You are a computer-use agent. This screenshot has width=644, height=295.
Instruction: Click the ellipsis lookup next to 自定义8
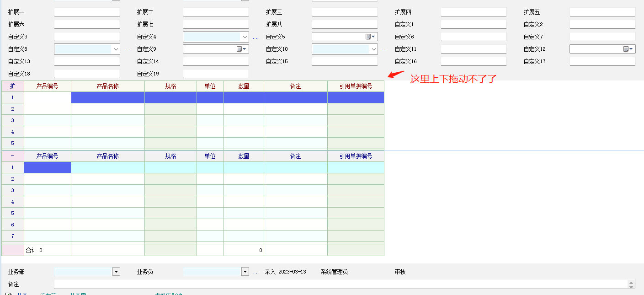[126, 50]
